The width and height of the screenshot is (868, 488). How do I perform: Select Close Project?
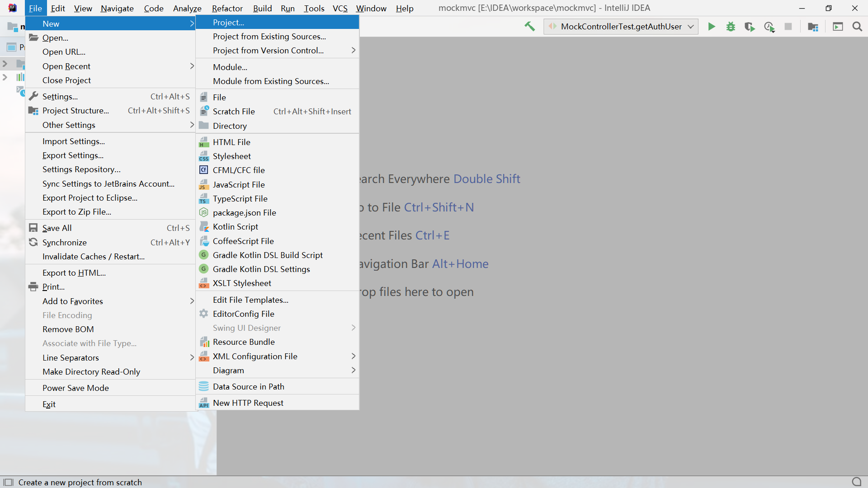click(110, 80)
